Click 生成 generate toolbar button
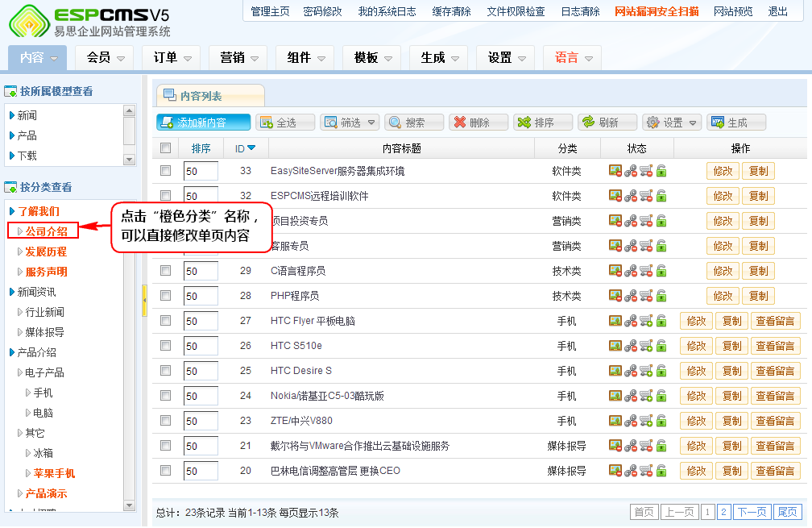Screen dimensions: 812x528 [x=736, y=123]
